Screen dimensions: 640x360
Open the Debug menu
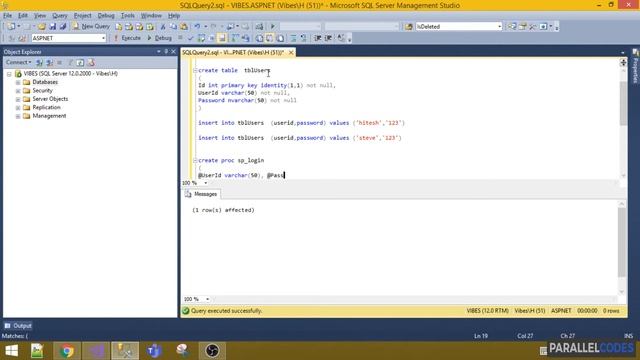[106, 16]
